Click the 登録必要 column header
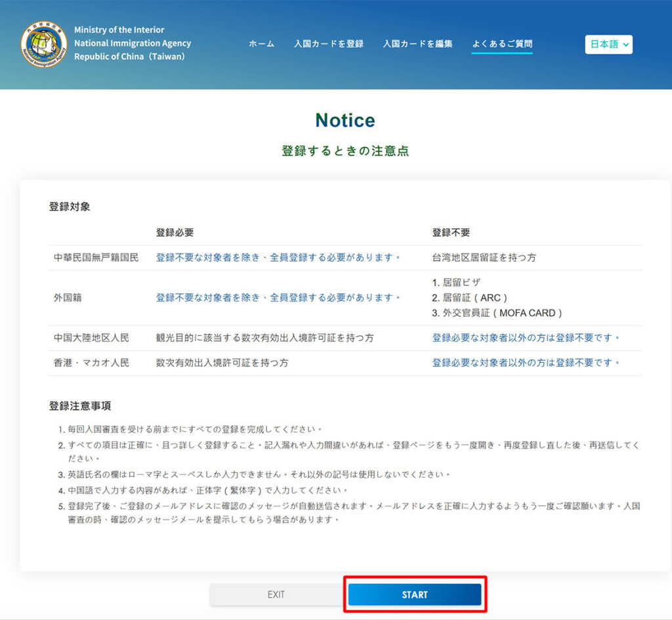 [175, 233]
